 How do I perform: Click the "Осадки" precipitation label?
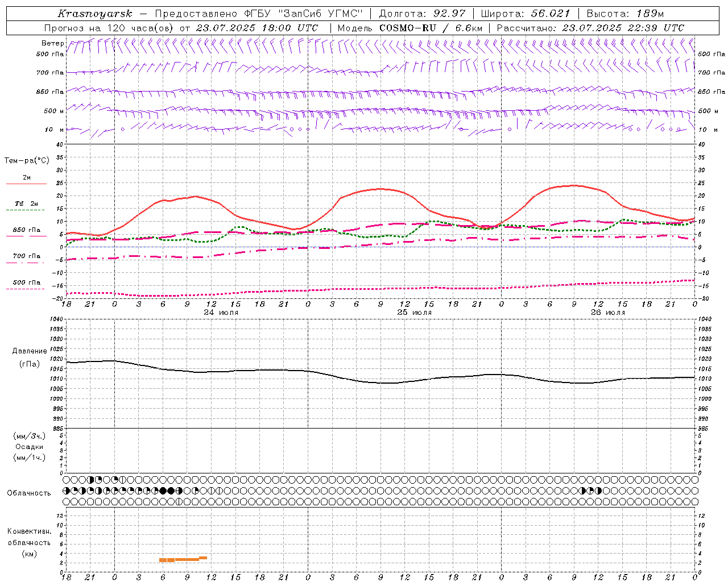point(30,447)
